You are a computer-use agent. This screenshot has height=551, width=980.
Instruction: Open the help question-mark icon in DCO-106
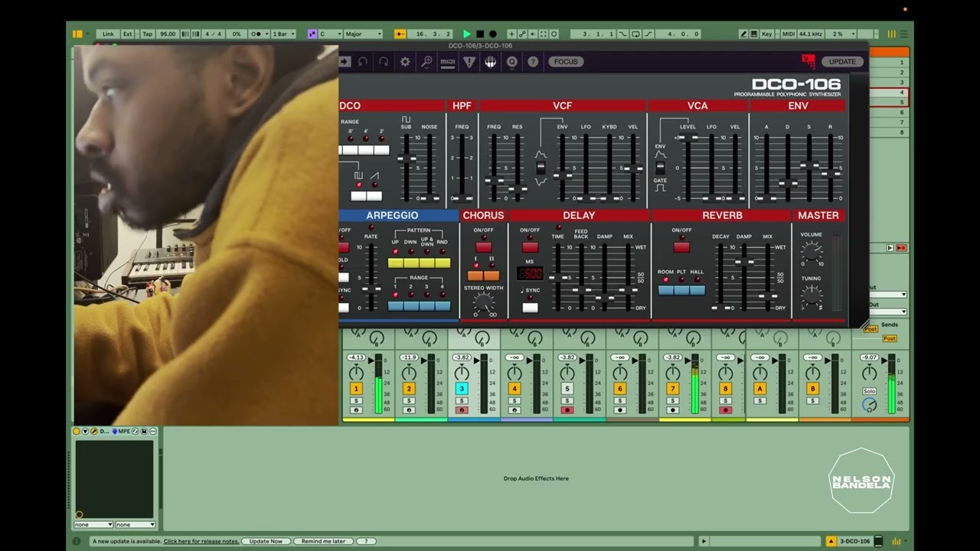pos(533,62)
